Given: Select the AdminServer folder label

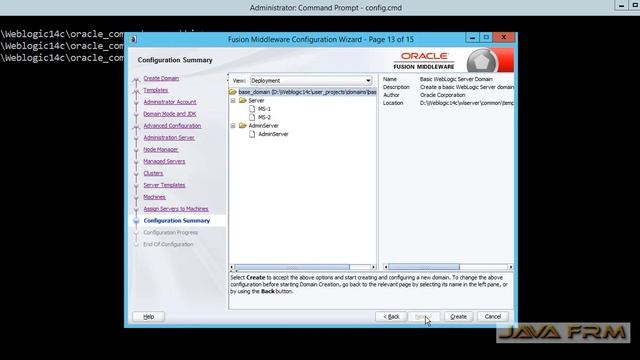Looking at the screenshot, I should (x=264, y=126).
